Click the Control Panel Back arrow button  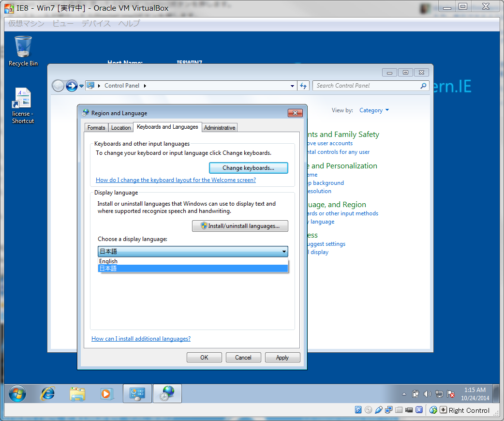click(58, 86)
